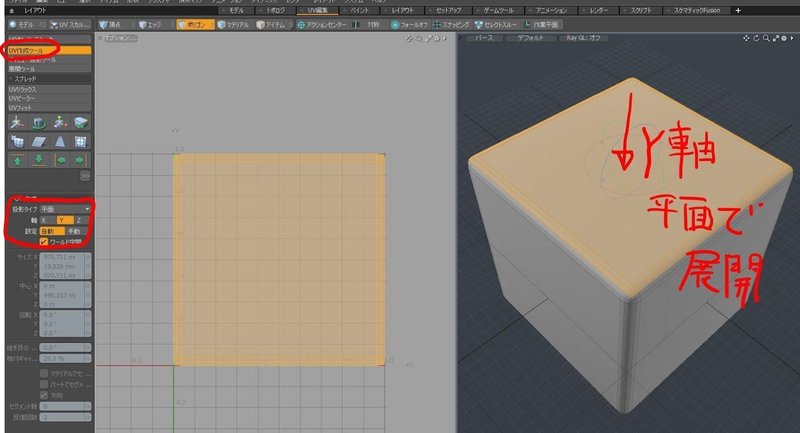Image resolution: width=800 pixels, height=433 pixels.
Task: Switch to the ペイント layout tab
Action: click(x=359, y=10)
